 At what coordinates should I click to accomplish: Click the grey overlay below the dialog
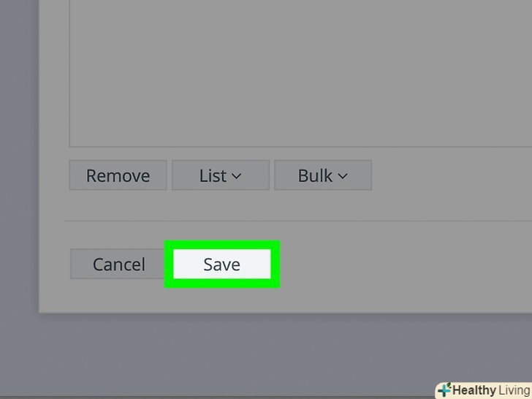pos(266,354)
